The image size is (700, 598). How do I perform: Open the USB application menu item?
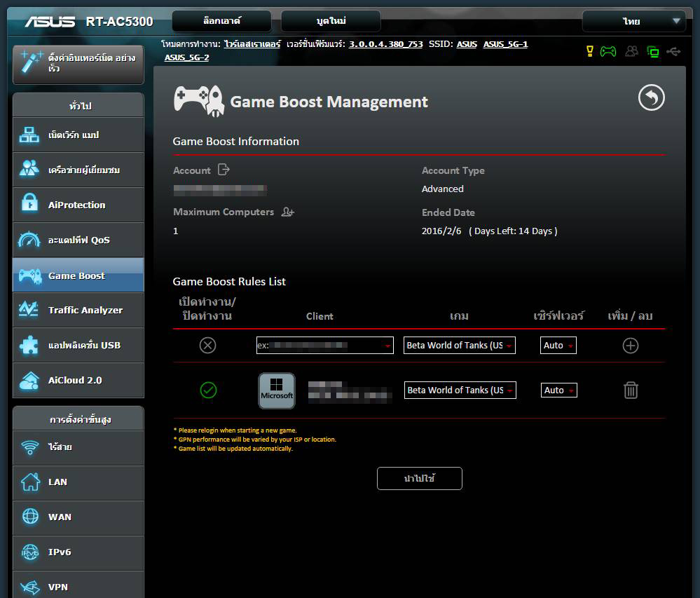click(x=78, y=345)
